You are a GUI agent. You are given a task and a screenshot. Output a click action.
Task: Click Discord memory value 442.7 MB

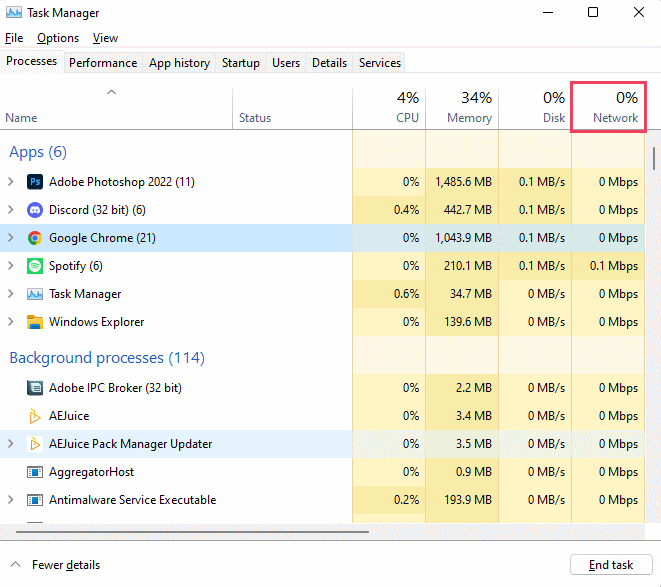click(468, 210)
